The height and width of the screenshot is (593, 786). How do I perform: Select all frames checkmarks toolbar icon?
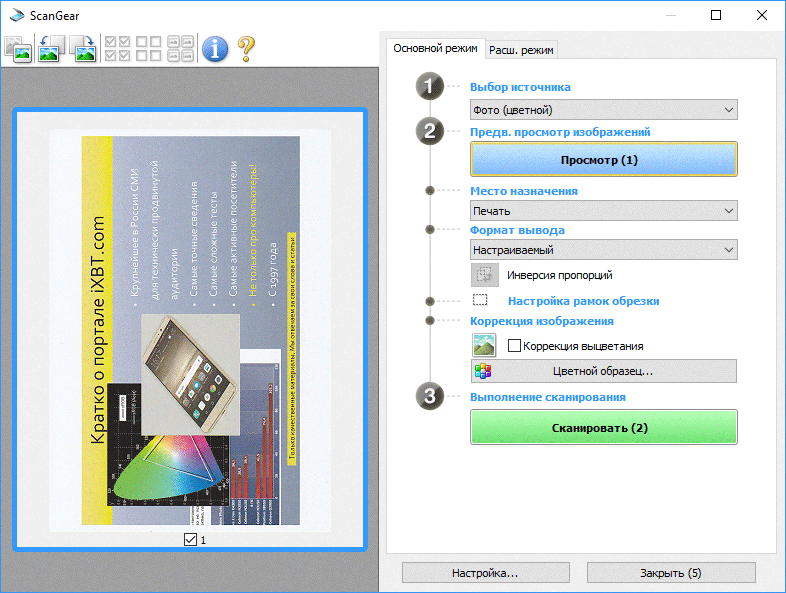point(118,49)
